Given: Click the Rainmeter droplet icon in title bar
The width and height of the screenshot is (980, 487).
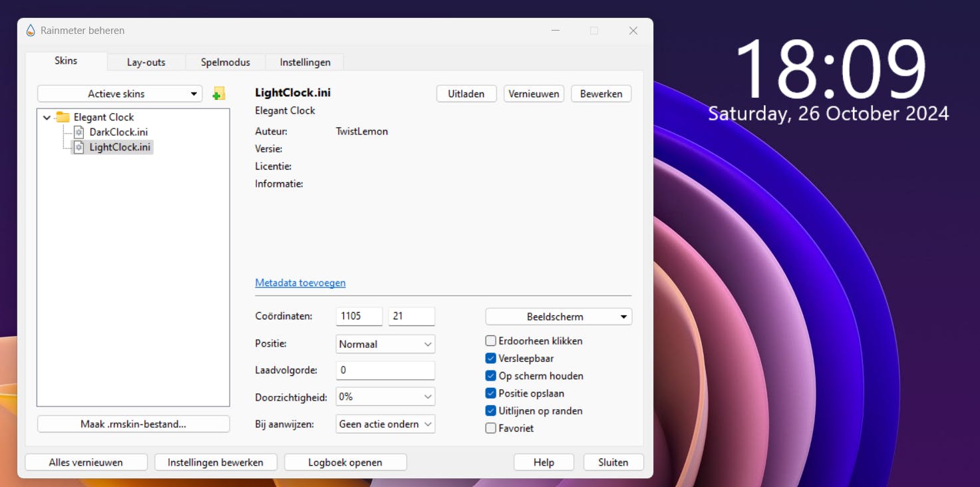Looking at the screenshot, I should click(30, 31).
